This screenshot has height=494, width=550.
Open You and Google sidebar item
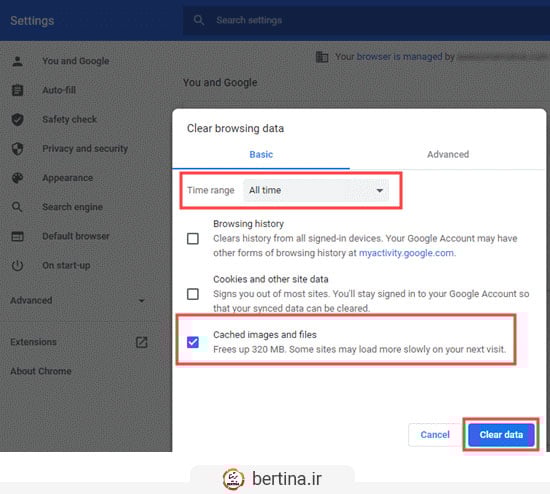(x=75, y=61)
